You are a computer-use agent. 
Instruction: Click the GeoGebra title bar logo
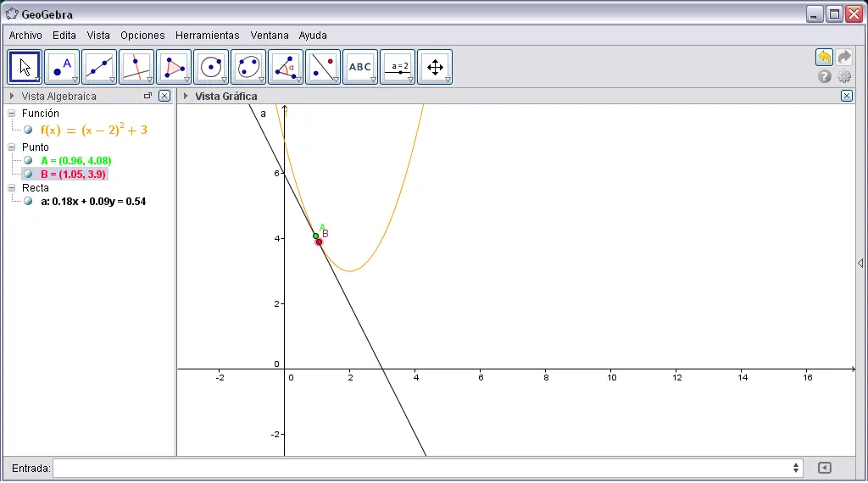[x=12, y=14]
